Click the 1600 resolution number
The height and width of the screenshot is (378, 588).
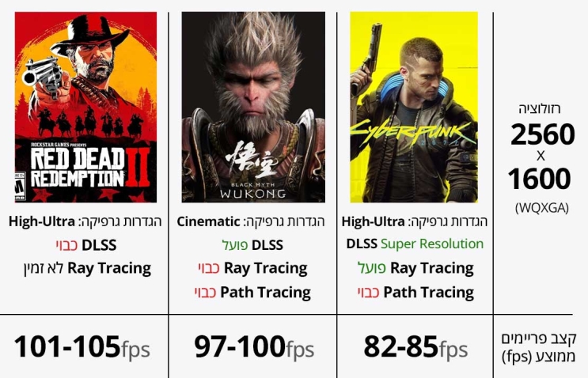(542, 180)
